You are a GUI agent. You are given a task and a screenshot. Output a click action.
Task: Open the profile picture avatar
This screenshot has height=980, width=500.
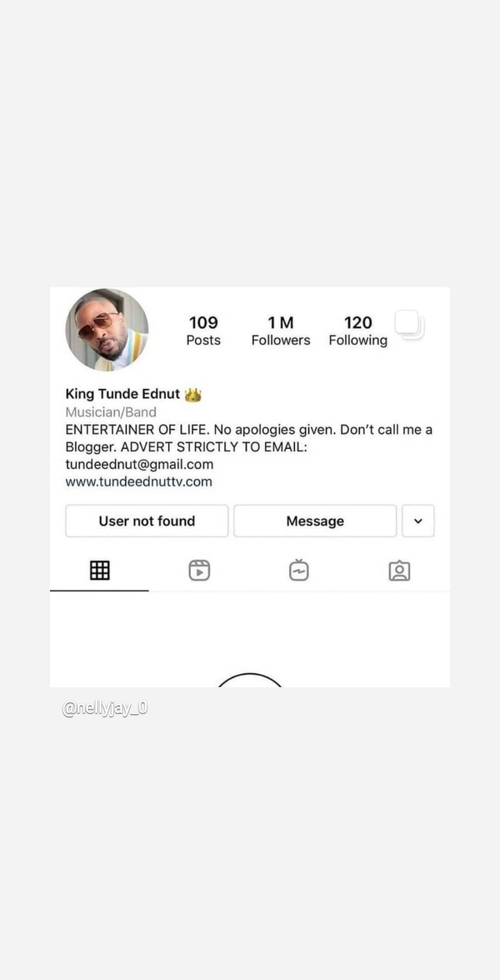(x=107, y=330)
